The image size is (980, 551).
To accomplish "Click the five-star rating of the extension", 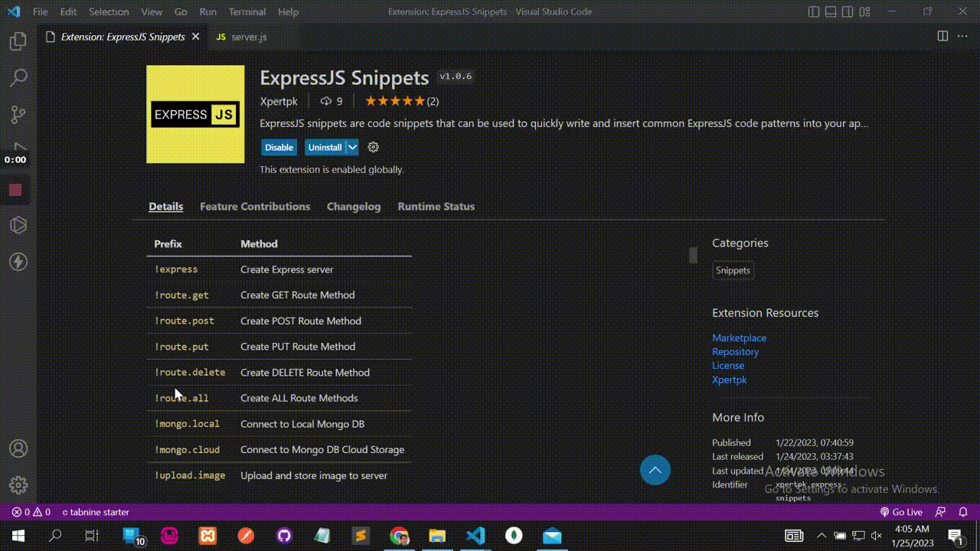I will click(394, 101).
